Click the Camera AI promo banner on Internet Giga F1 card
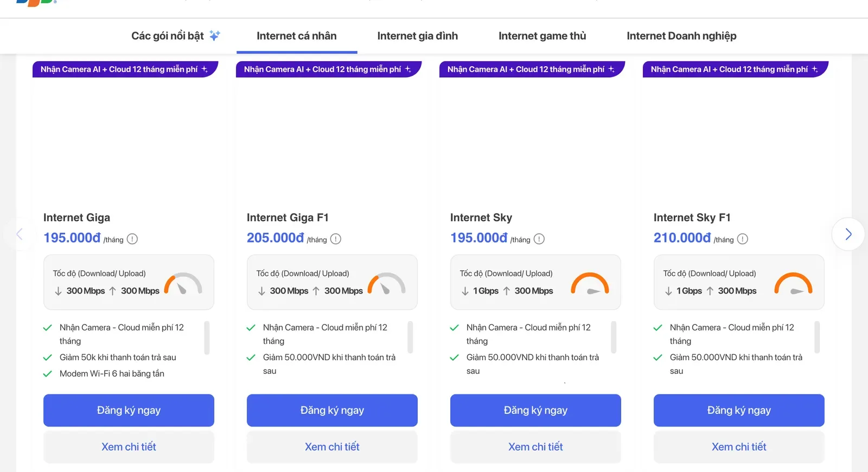Image resolution: width=868 pixels, height=472 pixels. click(329, 69)
